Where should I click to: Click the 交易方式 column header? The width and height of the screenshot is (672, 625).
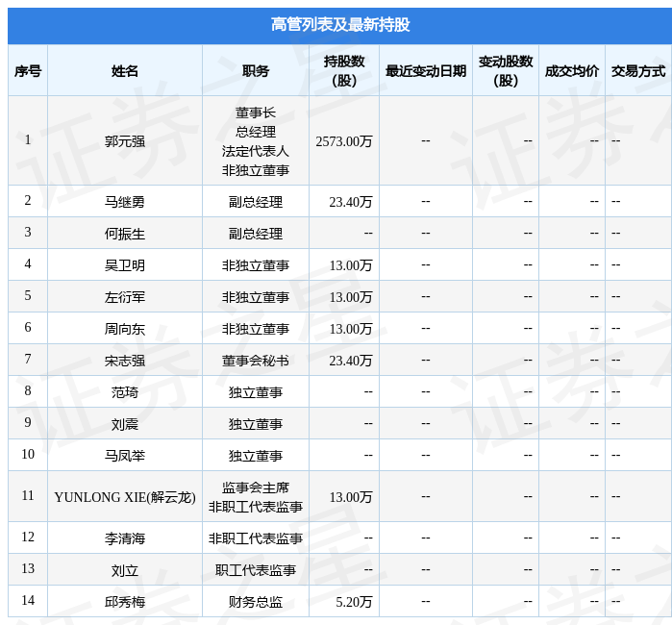click(x=638, y=71)
